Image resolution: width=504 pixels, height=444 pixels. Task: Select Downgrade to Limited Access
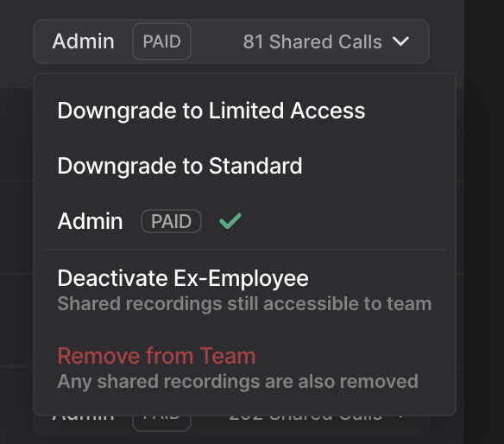tap(211, 111)
